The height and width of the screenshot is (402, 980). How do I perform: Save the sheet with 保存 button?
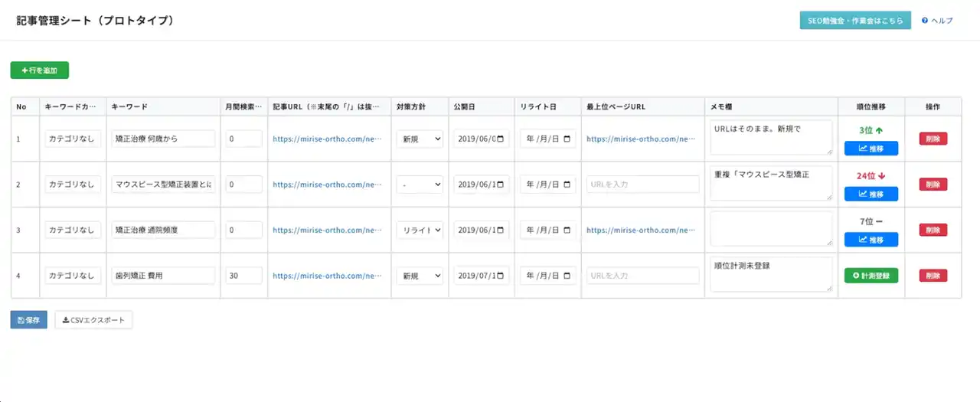coord(28,320)
